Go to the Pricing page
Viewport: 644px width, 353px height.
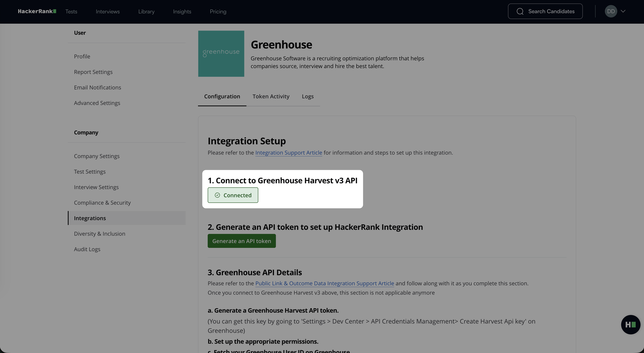218,11
